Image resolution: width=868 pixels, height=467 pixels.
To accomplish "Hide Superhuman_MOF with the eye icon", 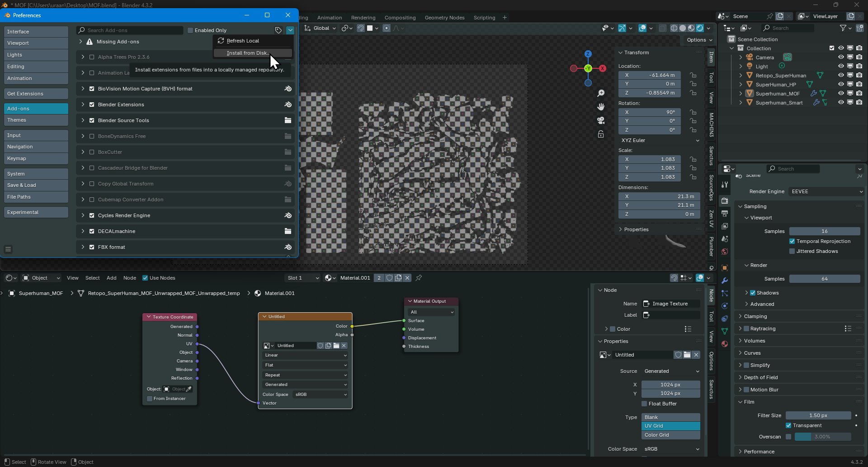I will pyautogui.click(x=841, y=94).
